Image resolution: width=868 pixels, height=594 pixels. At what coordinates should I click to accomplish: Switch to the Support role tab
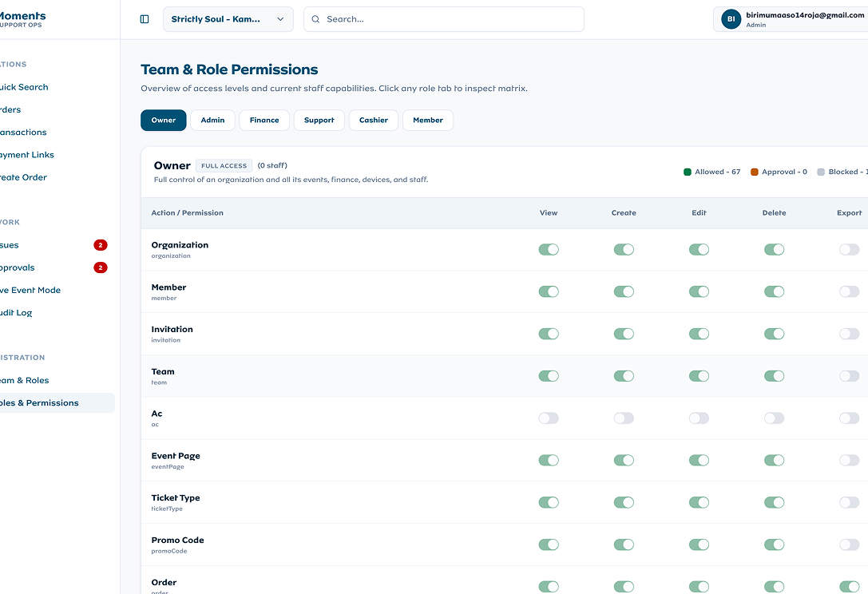tap(319, 120)
